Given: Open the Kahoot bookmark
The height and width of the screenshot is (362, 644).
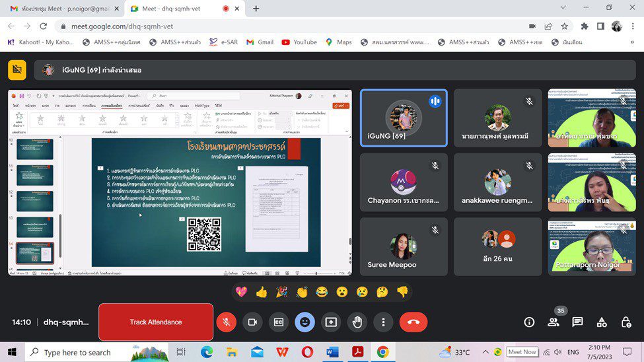Looking at the screenshot, I should [x=40, y=42].
